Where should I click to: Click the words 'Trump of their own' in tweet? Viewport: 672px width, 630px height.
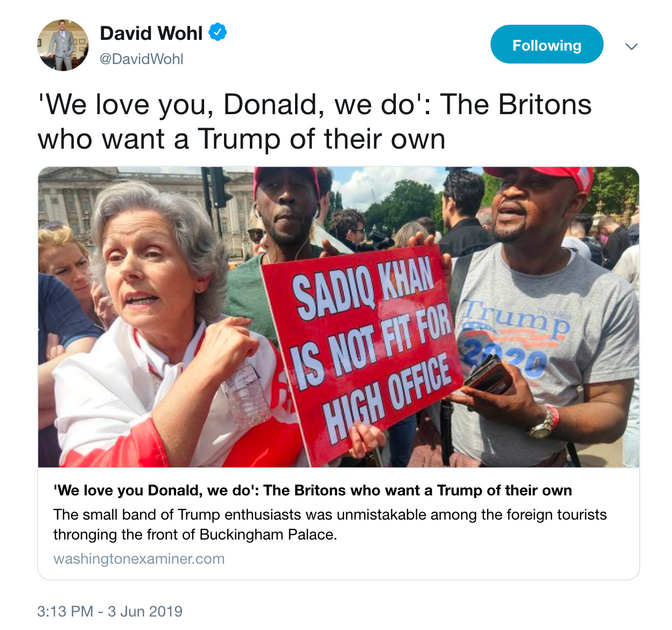[321, 139]
